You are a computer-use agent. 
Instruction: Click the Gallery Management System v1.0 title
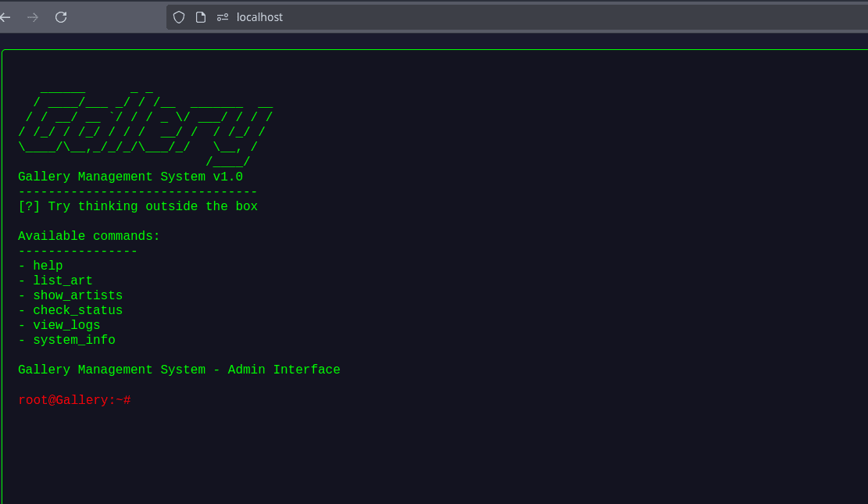click(x=130, y=177)
